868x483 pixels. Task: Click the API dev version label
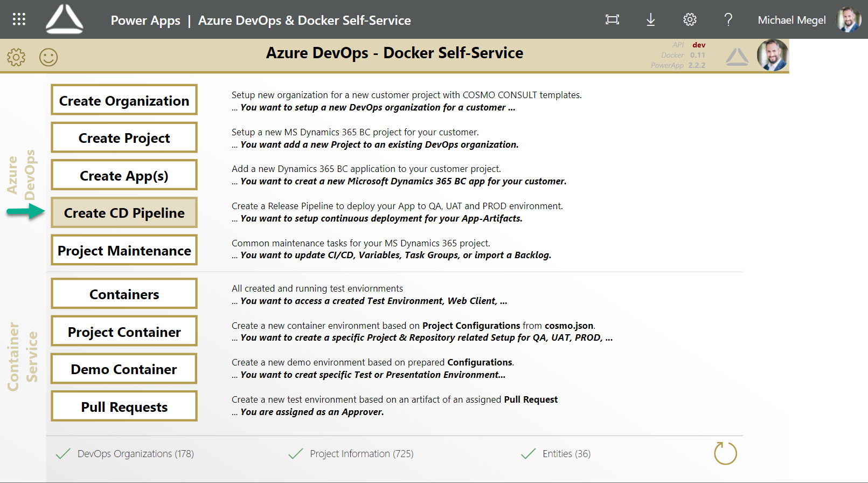[689, 45]
